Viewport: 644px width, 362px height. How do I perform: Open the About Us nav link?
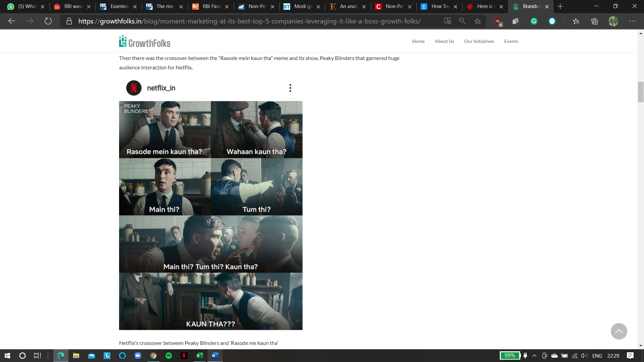(444, 41)
